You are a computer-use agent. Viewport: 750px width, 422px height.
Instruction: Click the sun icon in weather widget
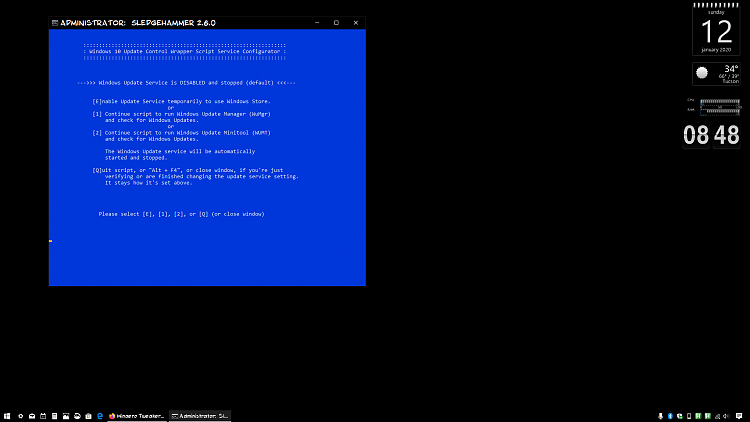pyautogui.click(x=702, y=73)
